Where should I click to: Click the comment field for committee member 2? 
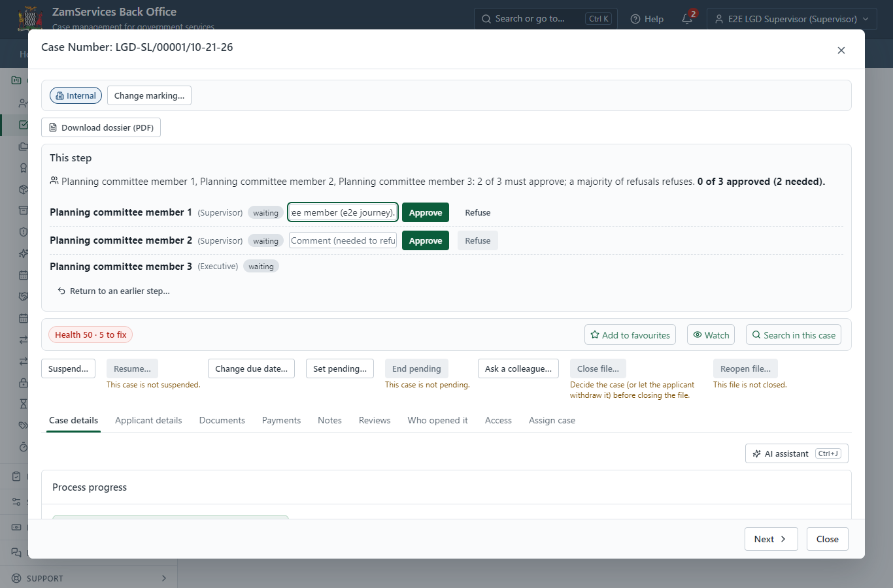(343, 240)
